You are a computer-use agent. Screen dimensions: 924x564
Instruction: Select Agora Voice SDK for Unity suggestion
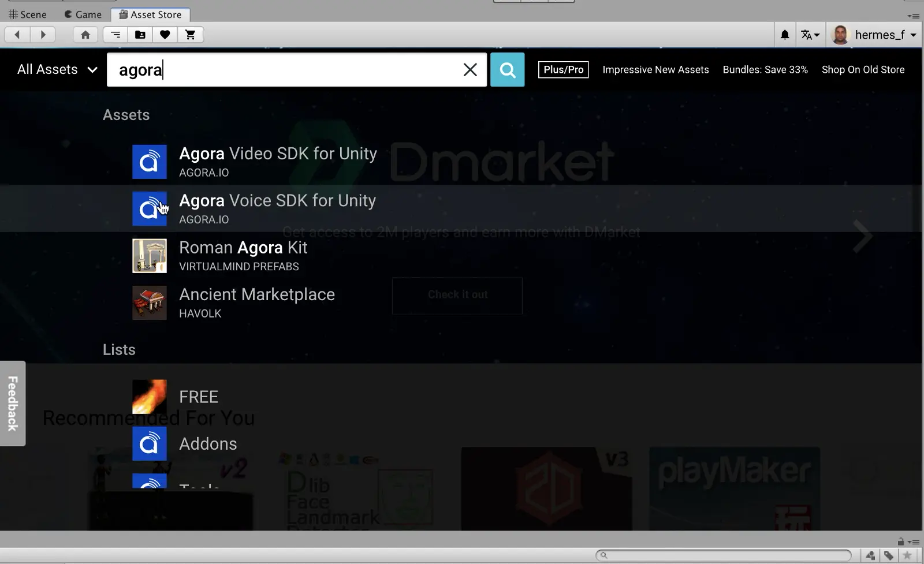tap(461, 208)
